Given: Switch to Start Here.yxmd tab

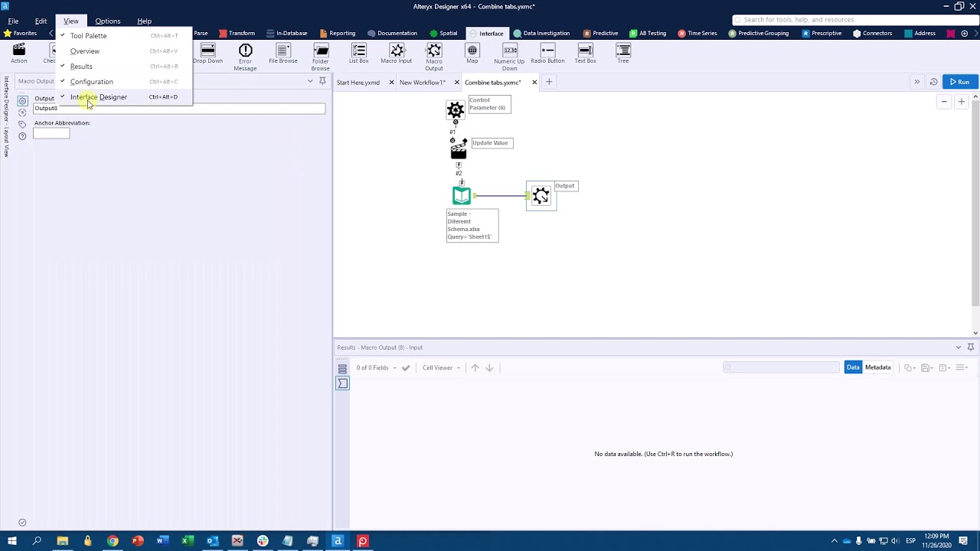Looking at the screenshot, I should [358, 83].
